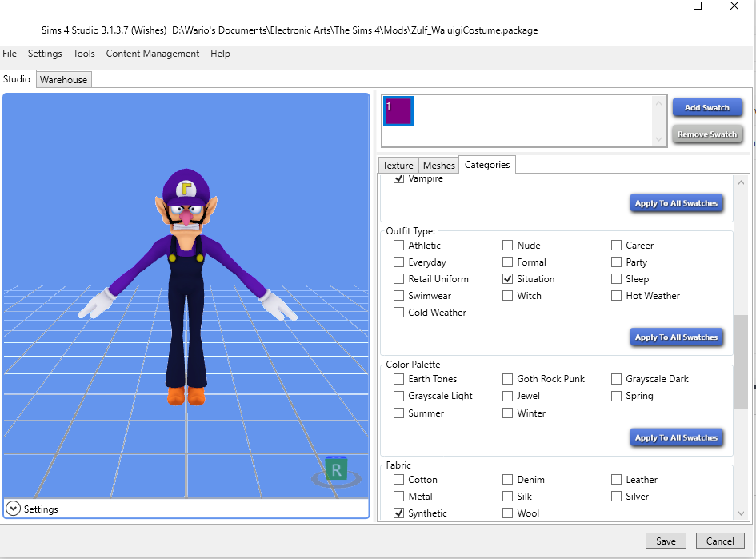Check the Goth Rock Punk palette

click(x=507, y=379)
